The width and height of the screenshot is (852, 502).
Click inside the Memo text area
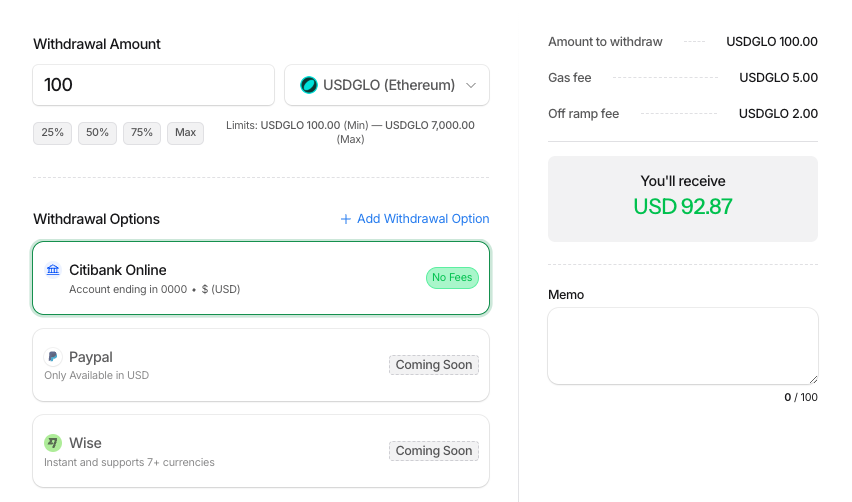point(682,346)
